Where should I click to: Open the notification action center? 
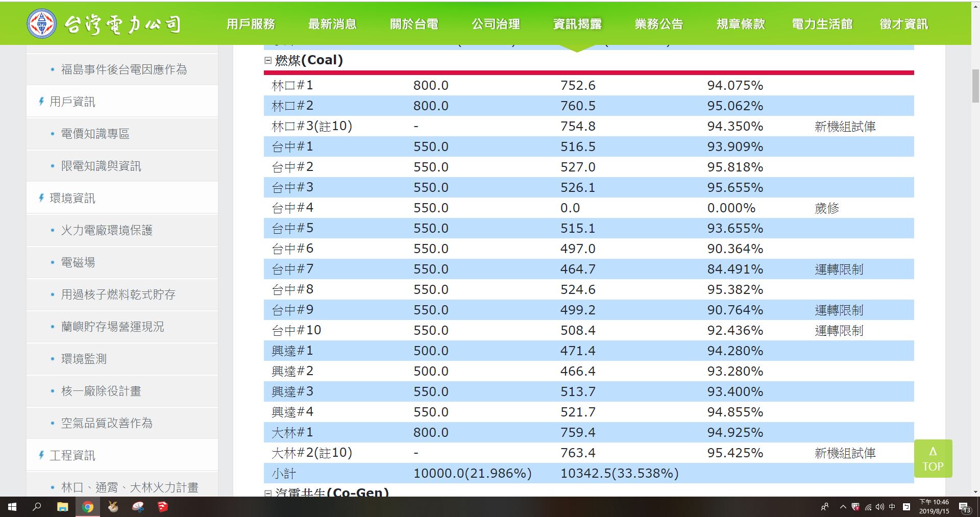(x=965, y=507)
